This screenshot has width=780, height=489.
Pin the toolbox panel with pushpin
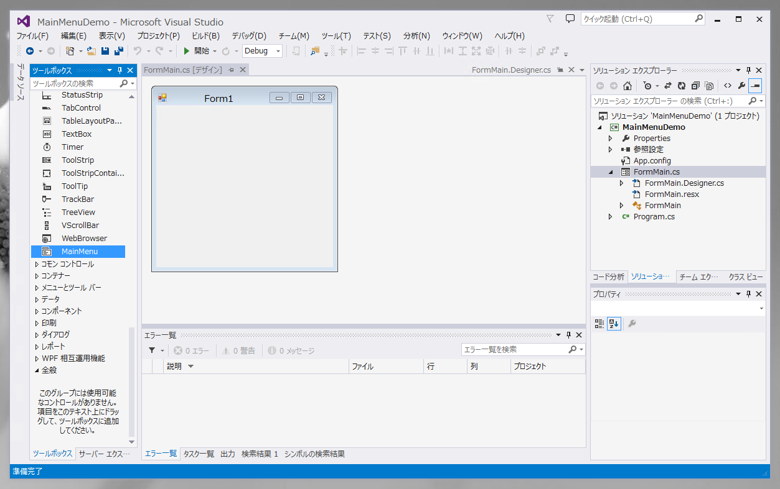120,70
